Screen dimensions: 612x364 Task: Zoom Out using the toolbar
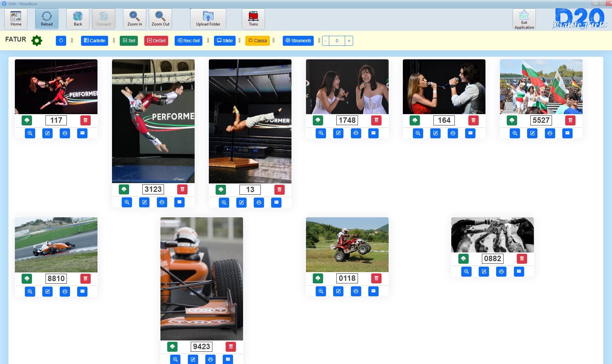tap(160, 19)
